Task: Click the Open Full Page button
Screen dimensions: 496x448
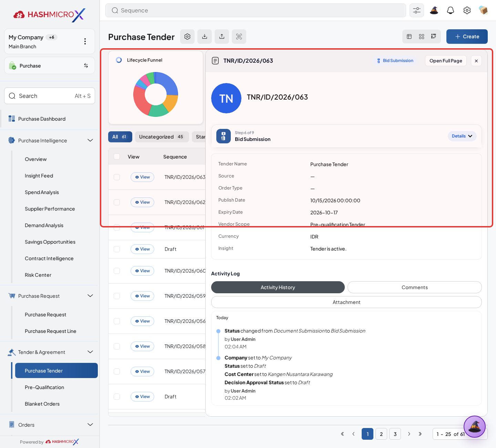Action: pyautogui.click(x=446, y=61)
